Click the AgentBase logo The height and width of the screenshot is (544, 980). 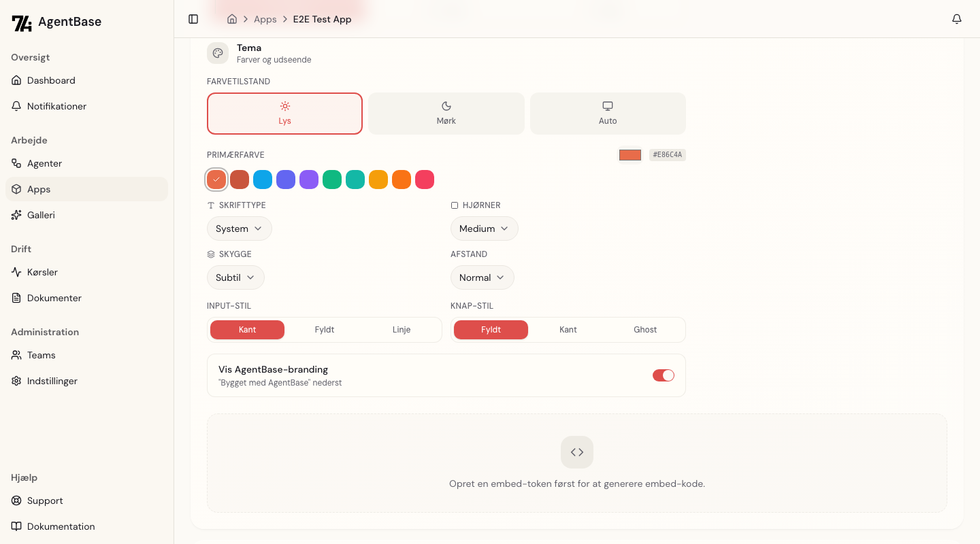[56, 22]
